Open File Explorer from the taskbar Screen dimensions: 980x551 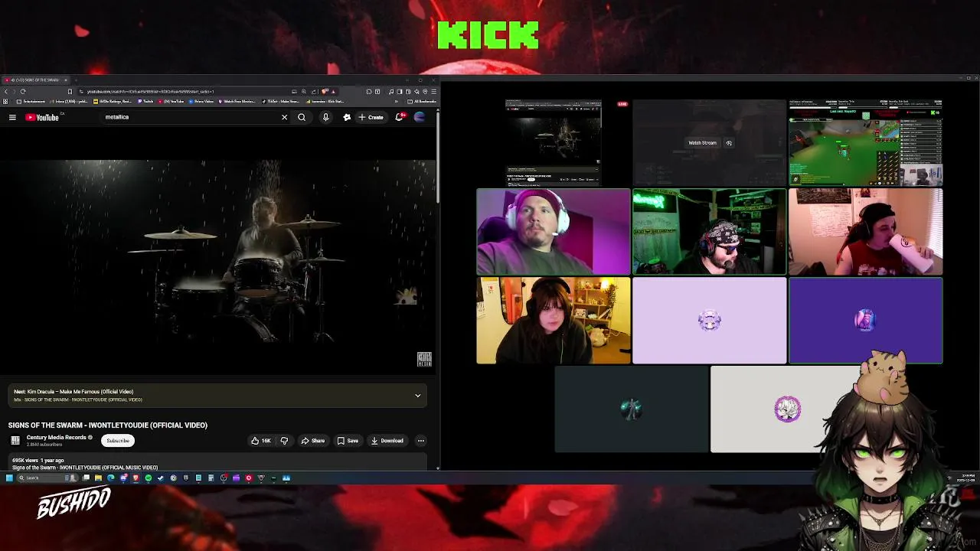click(x=98, y=478)
